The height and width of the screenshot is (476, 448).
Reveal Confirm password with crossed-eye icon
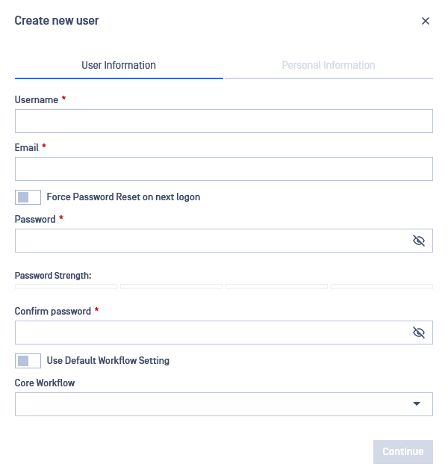point(419,333)
